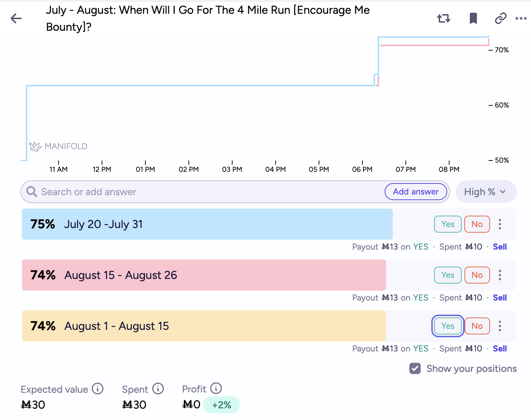
Task: Open info tooltip next to Spent
Action: (158, 389)
